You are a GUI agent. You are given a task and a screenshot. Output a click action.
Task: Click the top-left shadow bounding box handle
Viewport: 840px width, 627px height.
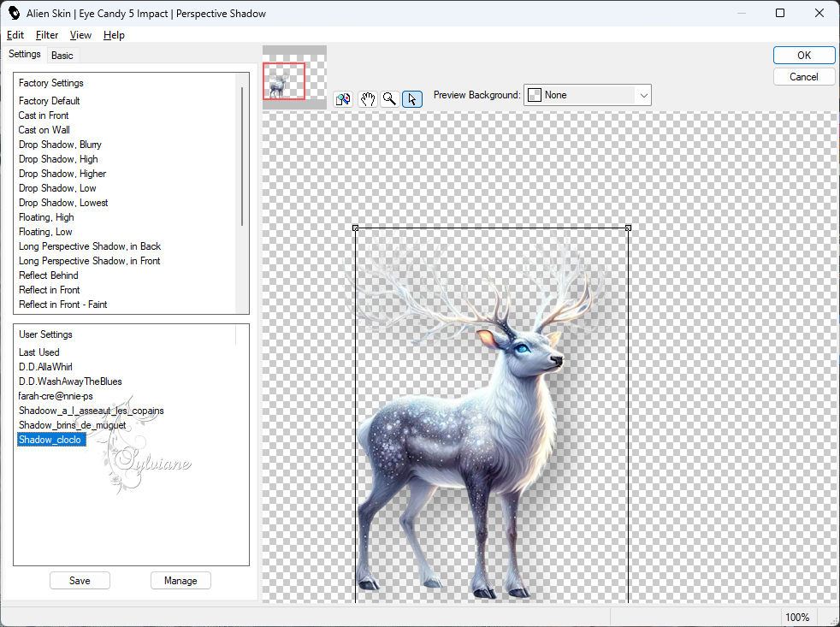(x=356, y=228)
